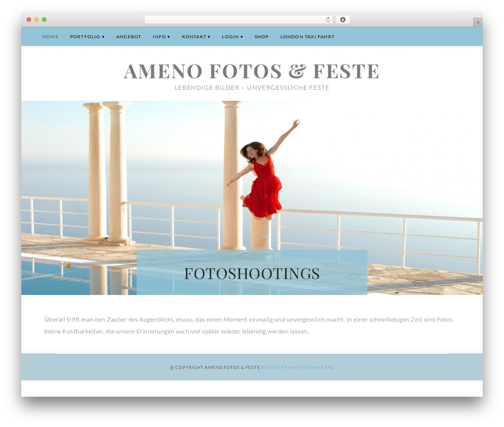The image size is (504, 427).
Task: Open the Kontakt link in footer
Action: click(276, 368)
